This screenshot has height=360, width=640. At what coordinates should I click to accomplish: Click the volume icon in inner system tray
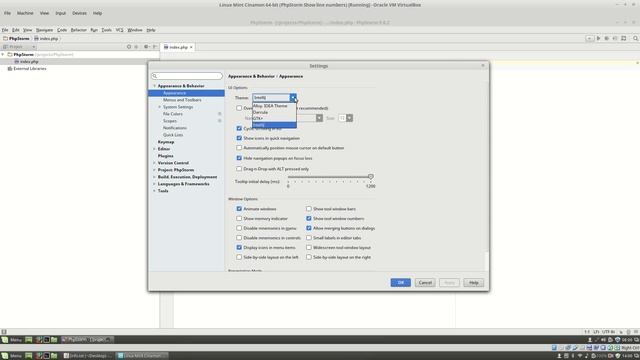point(604,340)
